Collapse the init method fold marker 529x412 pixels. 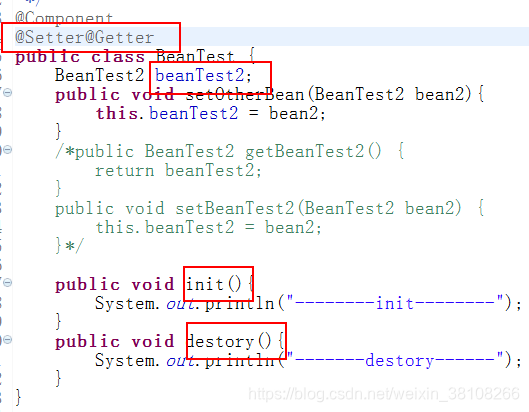tap(7, 282)
